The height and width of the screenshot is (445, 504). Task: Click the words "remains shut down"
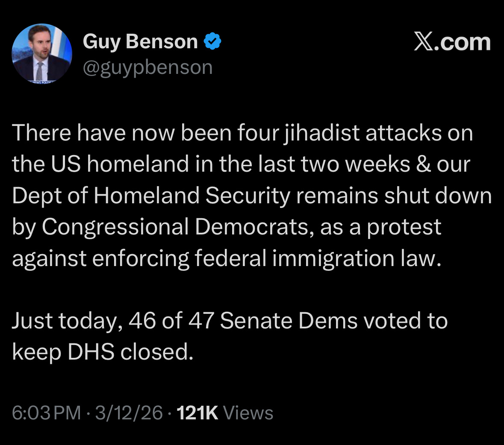(394, 196)
